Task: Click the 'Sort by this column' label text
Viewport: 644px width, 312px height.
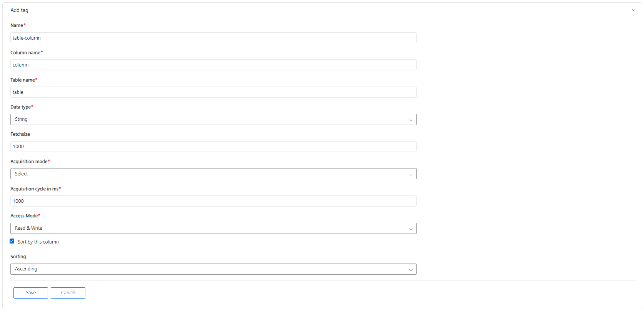Action: coord(38,242)
